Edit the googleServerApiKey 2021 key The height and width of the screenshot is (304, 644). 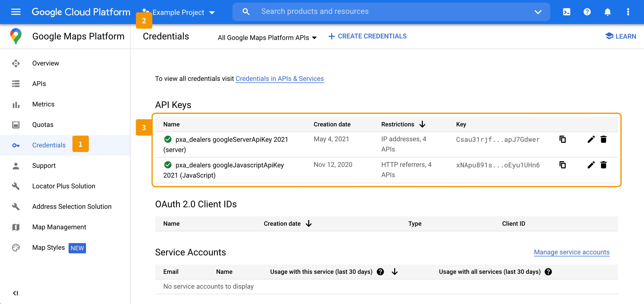pyautogui.click(x=591, y=139)
